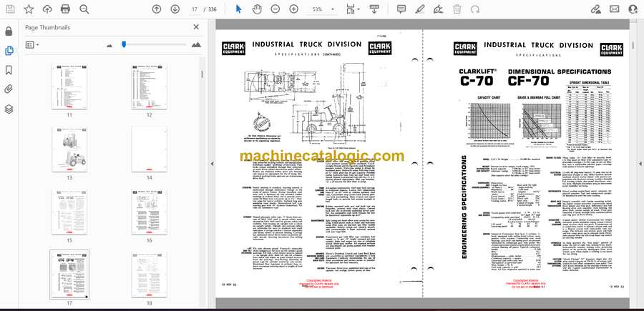Click the Rotate icon
This screenshot has width=644, height=311.
click(475, 9)
